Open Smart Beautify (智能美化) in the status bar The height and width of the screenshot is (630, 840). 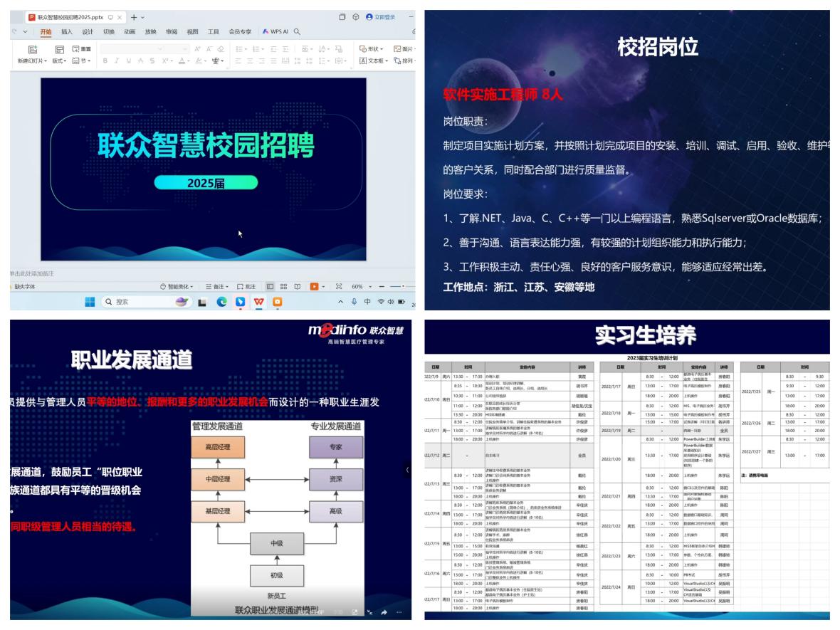pyautogui.click(x=177, y=285)
